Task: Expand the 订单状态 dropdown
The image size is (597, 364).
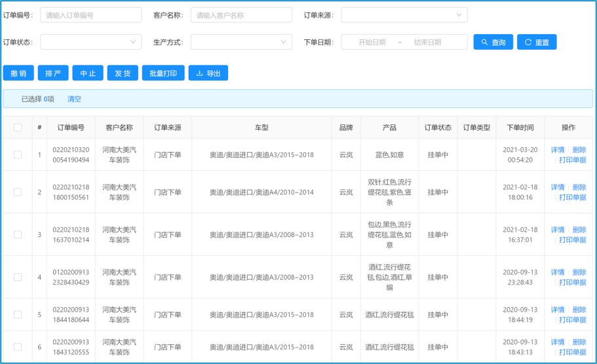Action: pos(90,42)
